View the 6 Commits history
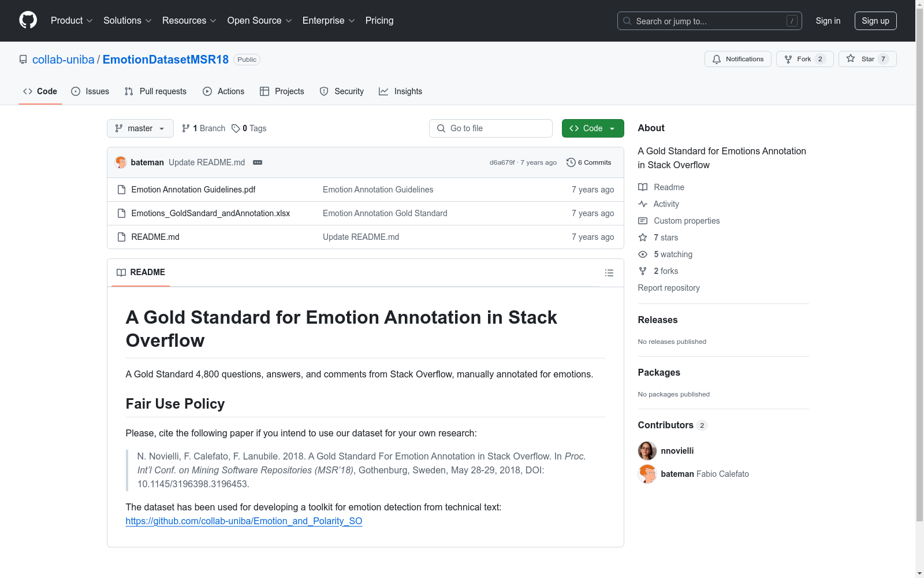Screen dimensions: 924x578 pos(589,162)
